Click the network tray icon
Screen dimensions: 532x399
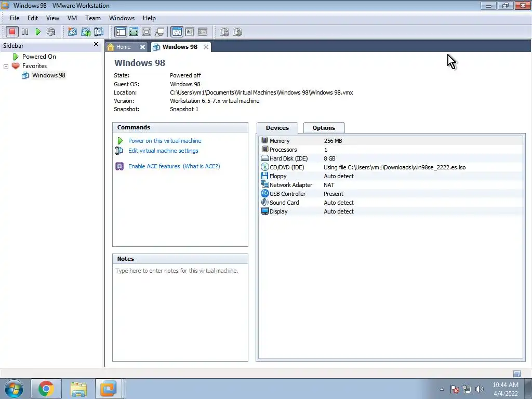[x=467, y=390]
